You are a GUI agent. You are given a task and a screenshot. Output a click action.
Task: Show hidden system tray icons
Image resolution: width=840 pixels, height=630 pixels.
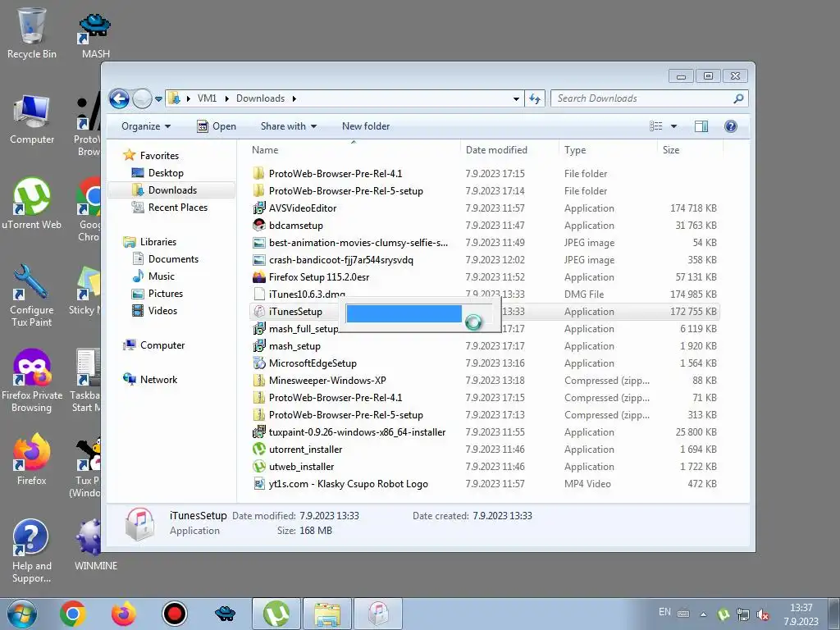(703, 614)
